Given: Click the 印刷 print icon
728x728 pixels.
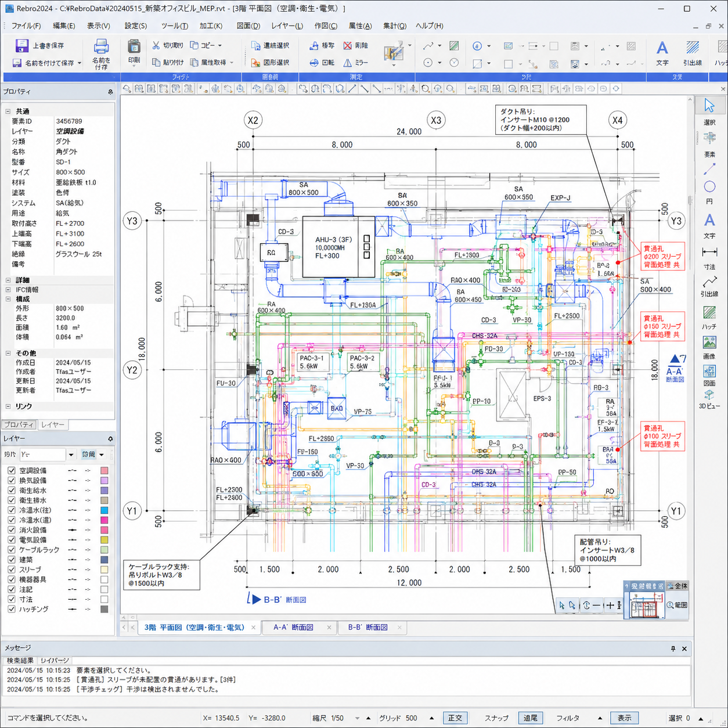Looking at the screenshot, I should (x=134, y=47).
